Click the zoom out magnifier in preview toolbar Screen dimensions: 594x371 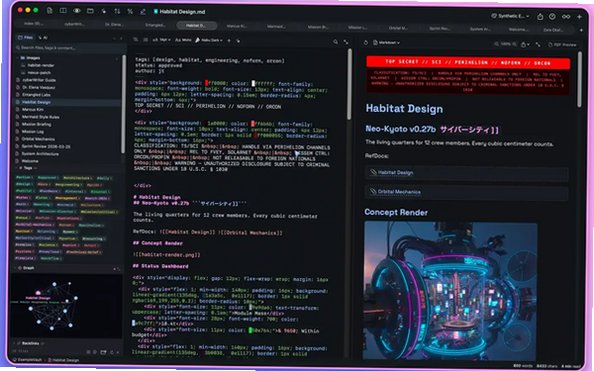pos(496,44)
